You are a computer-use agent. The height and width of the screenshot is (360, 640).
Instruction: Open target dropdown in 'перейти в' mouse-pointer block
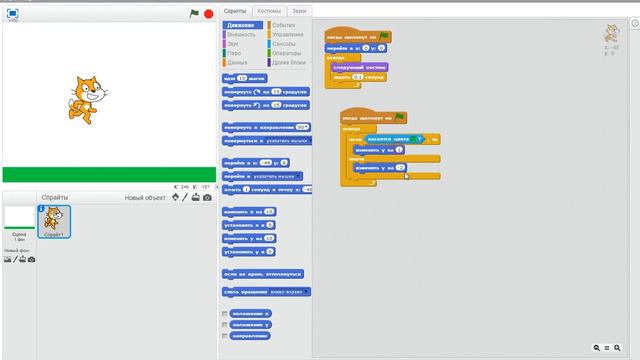click(x=276, y=176)
